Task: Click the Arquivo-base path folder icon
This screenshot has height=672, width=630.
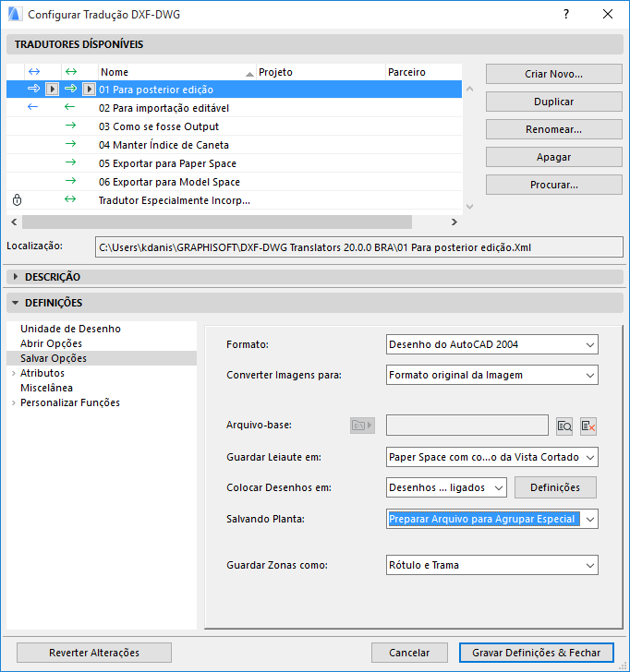Action: click(362, 426)
